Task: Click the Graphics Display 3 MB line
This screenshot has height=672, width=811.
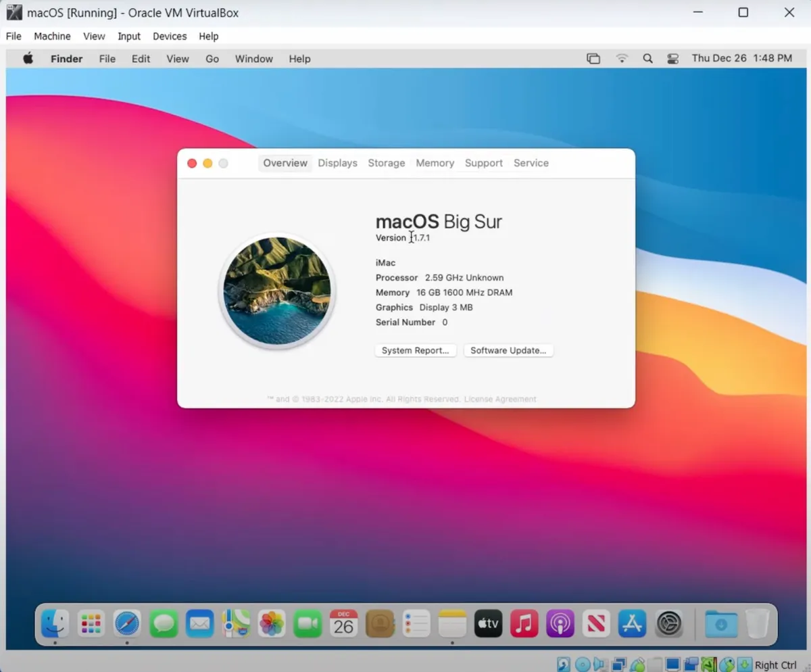Action: click(424, 308)
